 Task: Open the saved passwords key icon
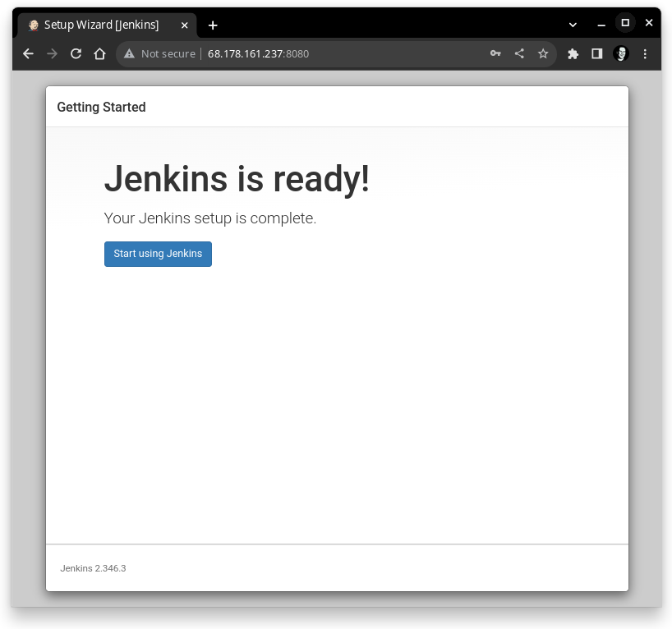click(495, 53)
